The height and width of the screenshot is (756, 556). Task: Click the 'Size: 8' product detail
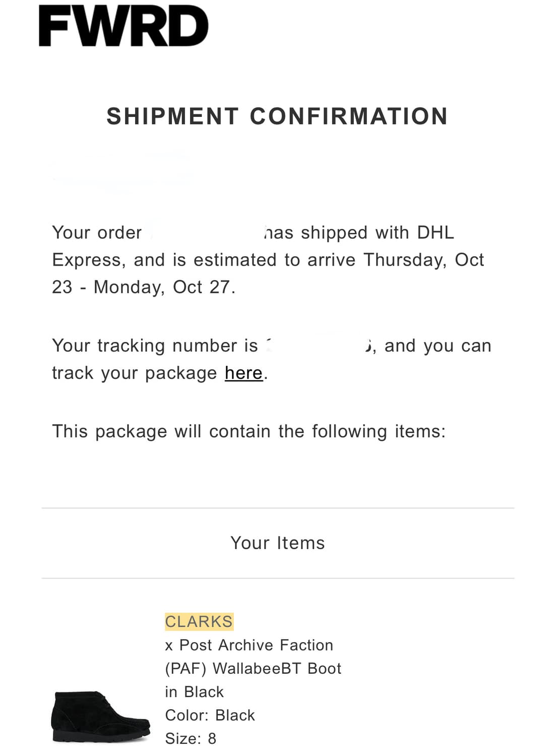[191, 738]
